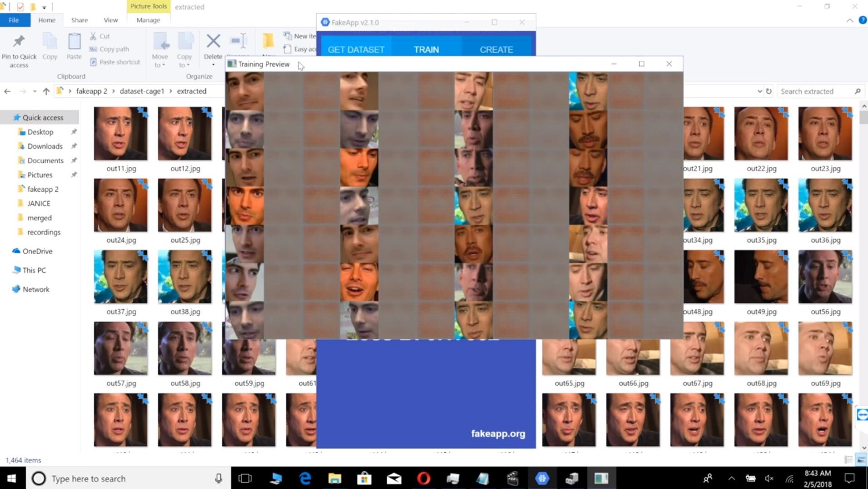Select Downloads in Quick access
The image size is (868, 489).
45,146
